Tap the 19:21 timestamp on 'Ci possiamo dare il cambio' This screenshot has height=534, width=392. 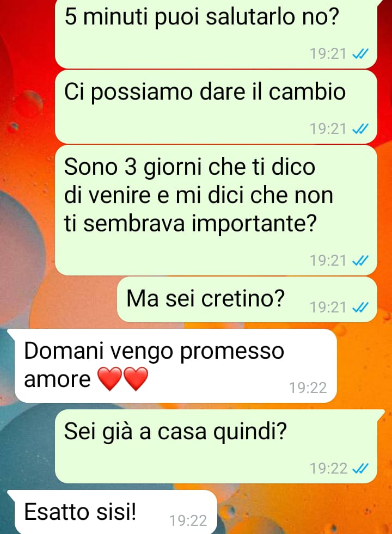pyautogui.click(x=328, y=129)
